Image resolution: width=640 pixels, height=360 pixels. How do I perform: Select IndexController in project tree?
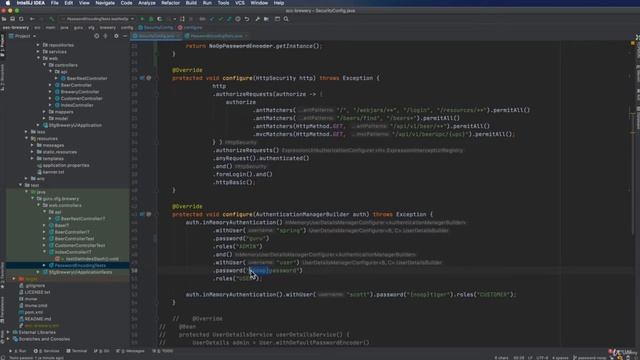coord(73,105)
